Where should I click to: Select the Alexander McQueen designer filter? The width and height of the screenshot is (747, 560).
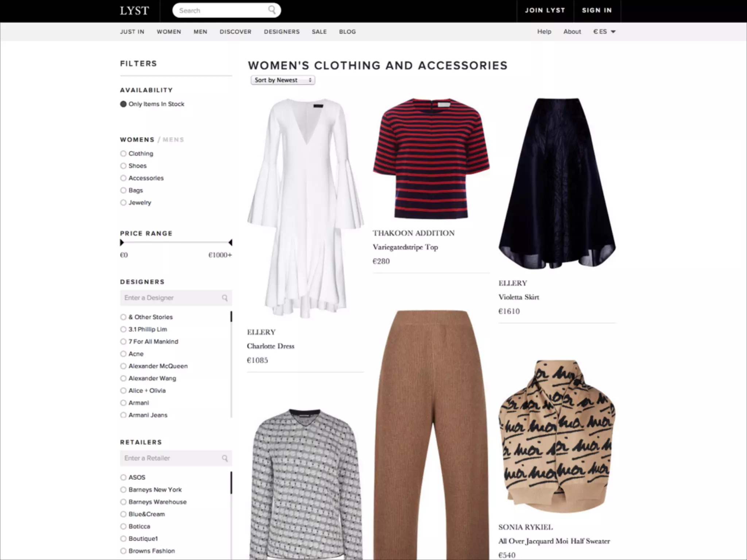[x=154, y=366]
